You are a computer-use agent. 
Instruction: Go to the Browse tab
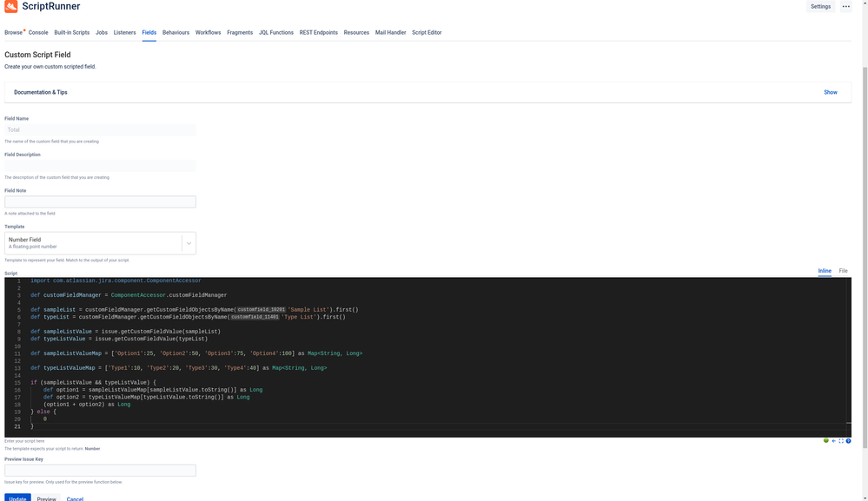click(13, 33)
